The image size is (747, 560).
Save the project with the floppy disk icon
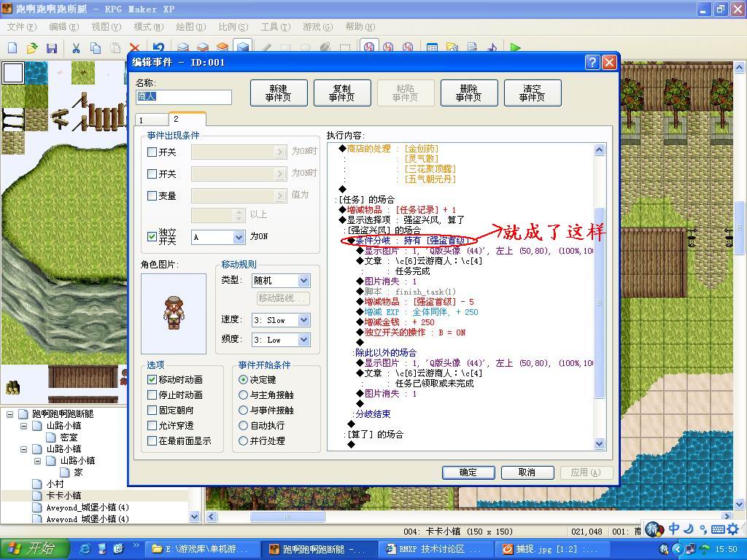[52, 47]
